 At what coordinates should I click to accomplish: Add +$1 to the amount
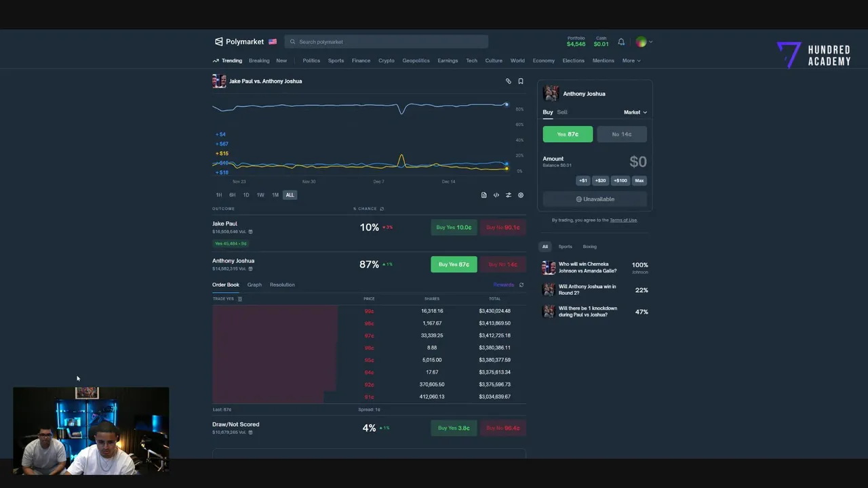tap(583, 181)
